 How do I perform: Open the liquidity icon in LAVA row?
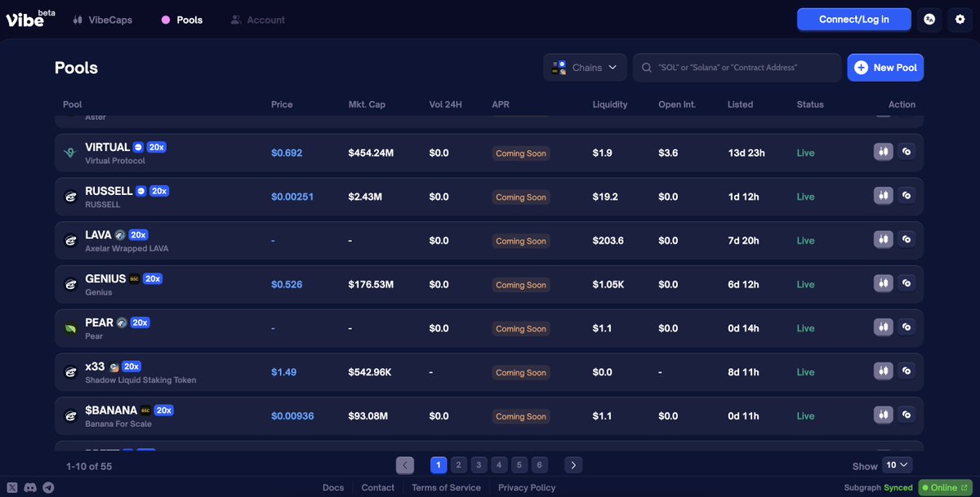pos(906,240)
